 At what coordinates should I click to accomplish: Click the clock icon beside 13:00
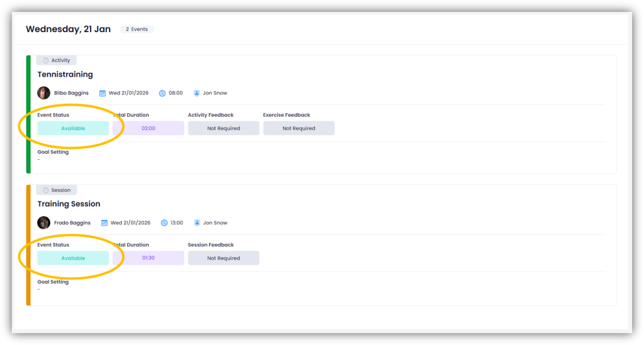pyautogui.click(x=164, y=222)
